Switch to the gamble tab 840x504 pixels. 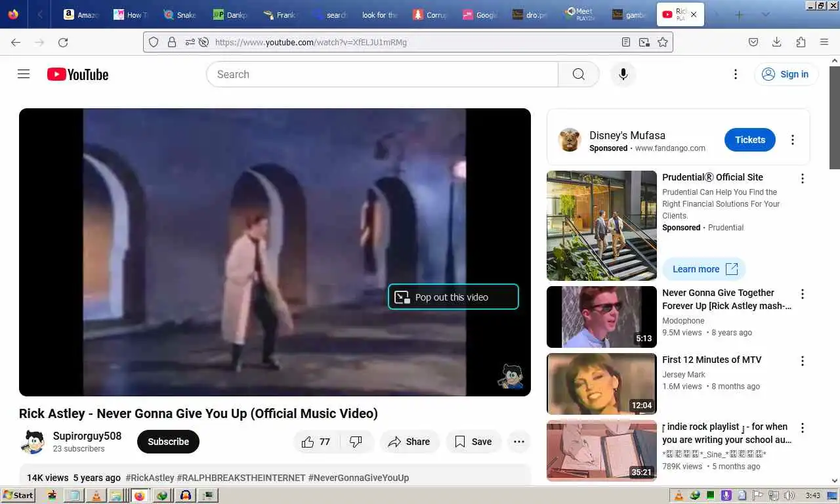click(x=629, y=14)
